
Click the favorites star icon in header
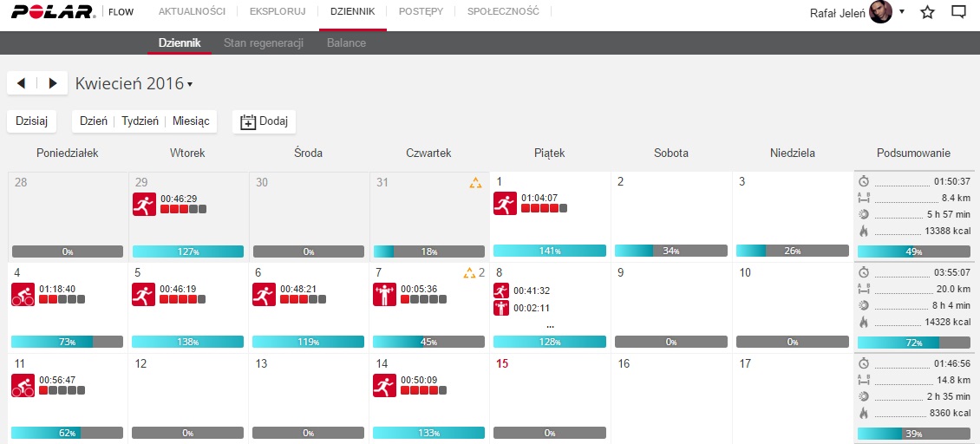click(x=927, y=12)
